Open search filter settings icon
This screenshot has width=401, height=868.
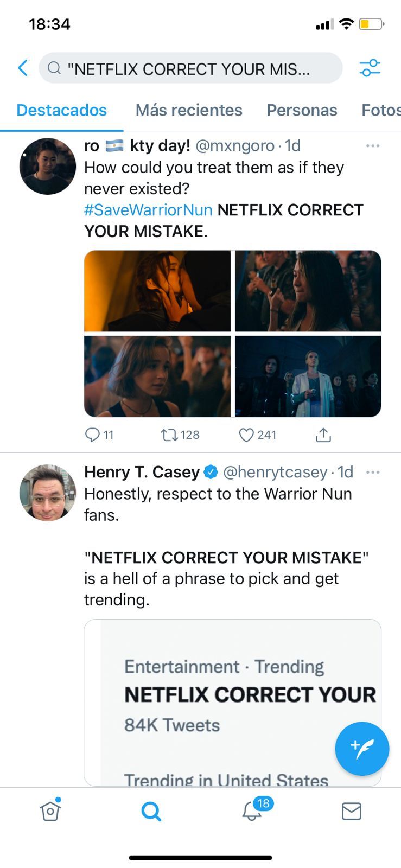click(x=370, y=68)
